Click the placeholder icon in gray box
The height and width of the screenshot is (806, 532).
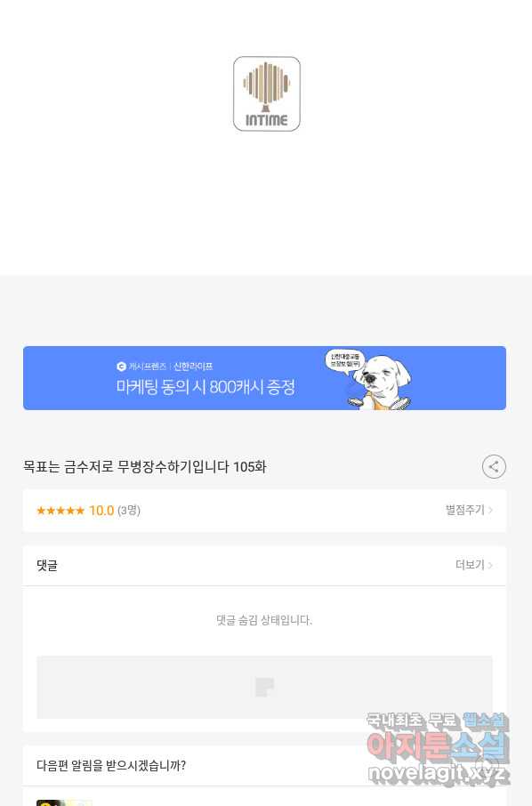click(264, 687)
